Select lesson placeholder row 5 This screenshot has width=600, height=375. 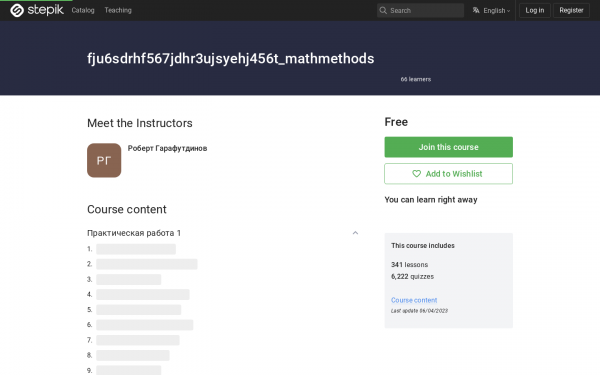[x=139, y=310]
